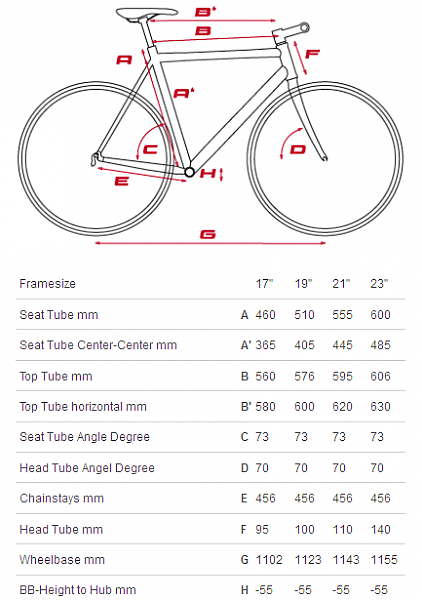Click the red E chainstay label
Viewport: 422px width, 600px height.
click(122, 181)
